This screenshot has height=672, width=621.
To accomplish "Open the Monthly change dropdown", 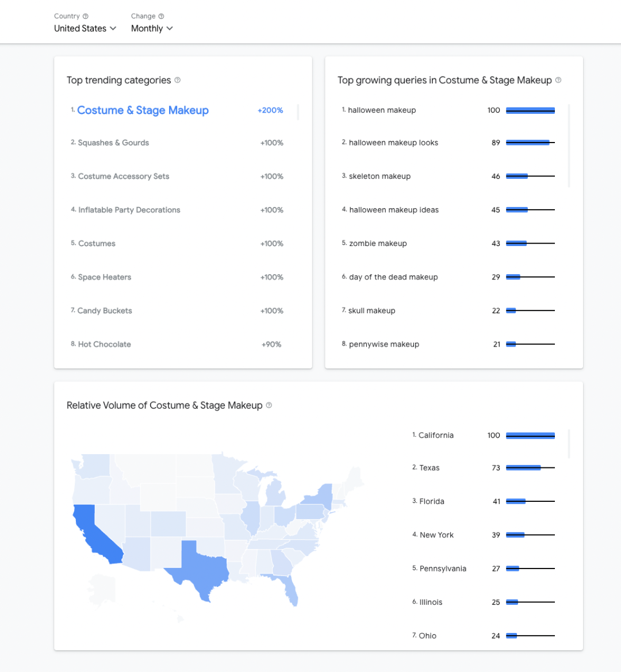I will (152, 28).
